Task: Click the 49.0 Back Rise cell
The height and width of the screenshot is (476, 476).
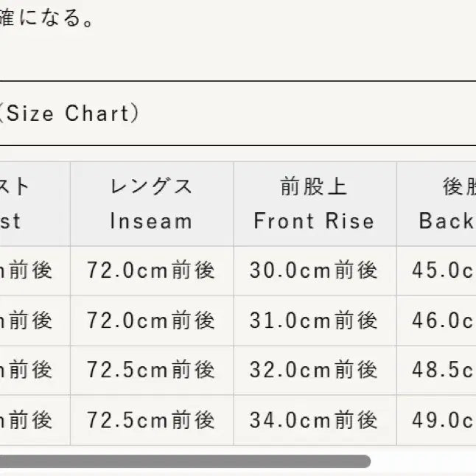Action: pyautogui.click(x=444, y=420)
